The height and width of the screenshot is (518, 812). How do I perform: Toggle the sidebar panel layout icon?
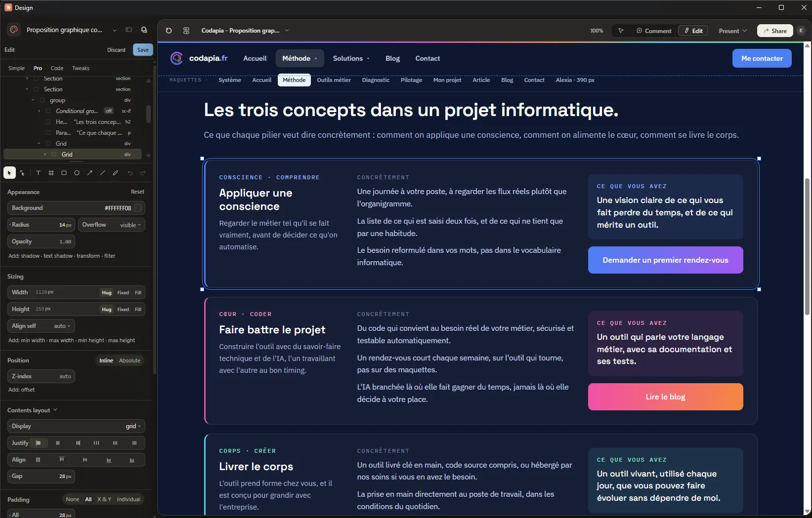tap(128, 30)
